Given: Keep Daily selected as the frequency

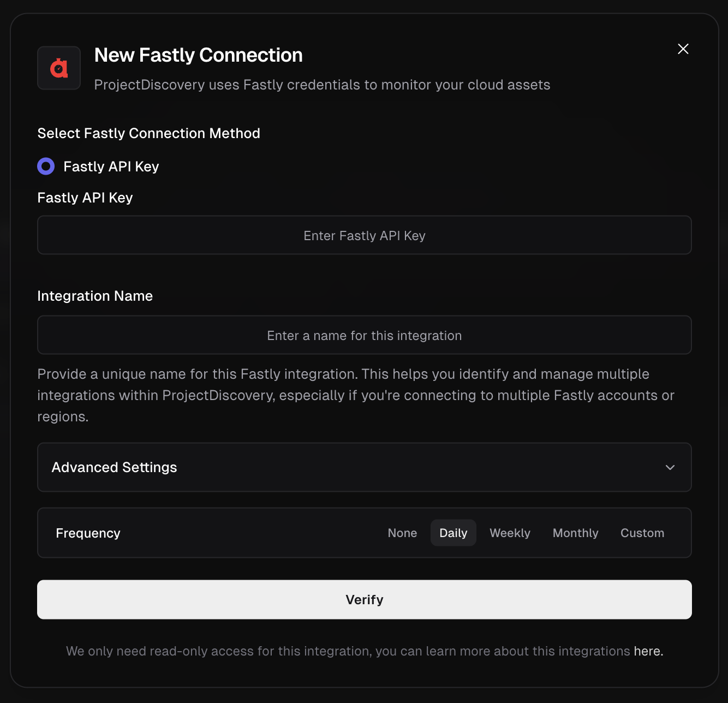Looking at the screenshot, I should tap(453, 533).
